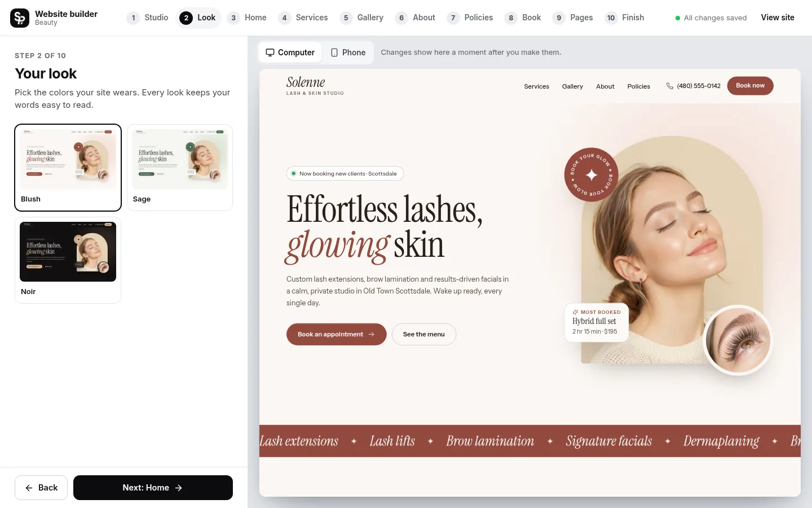
Task: Select step 2 Look
Action: coord(198,17)
